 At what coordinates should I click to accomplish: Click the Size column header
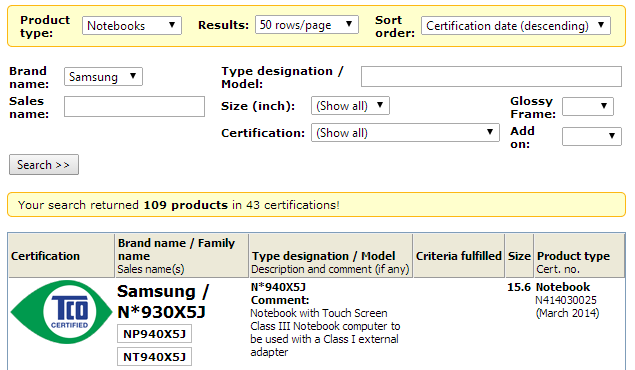519,256
